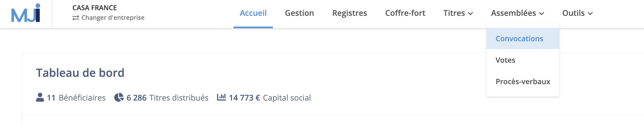Open Procès-verbaux from the dropdown menu
The height and width of the screenshot is (126, 644).
click(523, 81)
